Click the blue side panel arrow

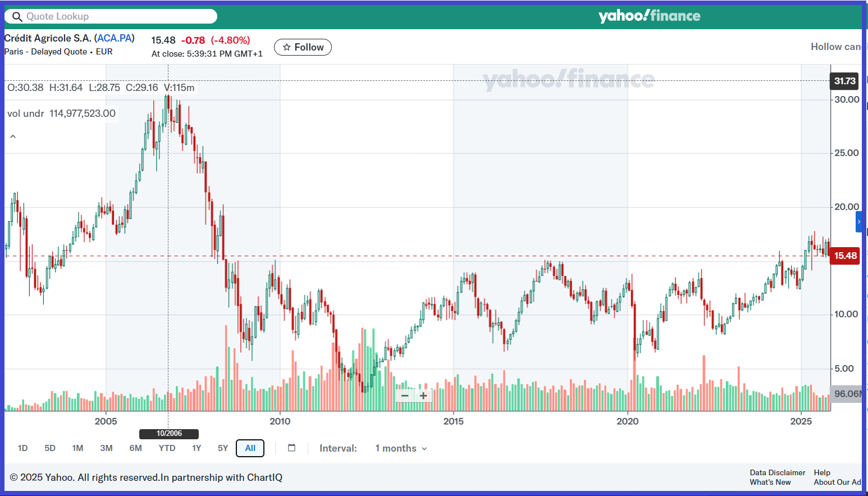(859, 222)
